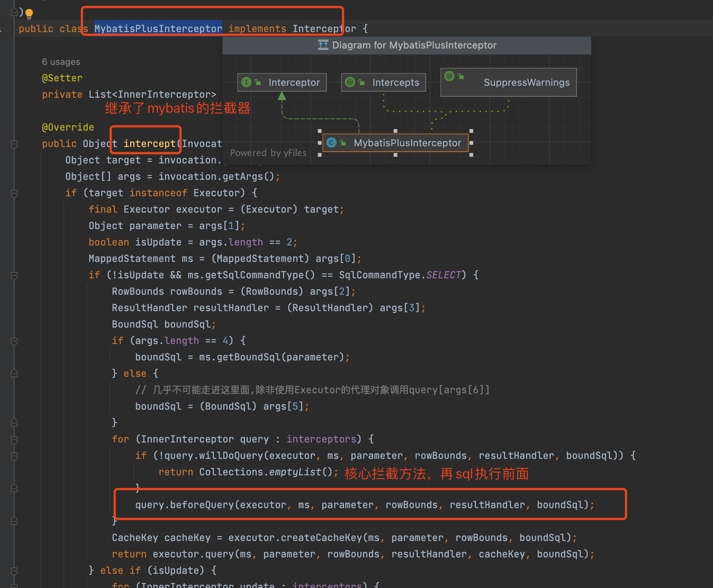
Task: Click the 'Diagram for MybatisPlusInterceptor' title bar
Action: click(407, 46)
